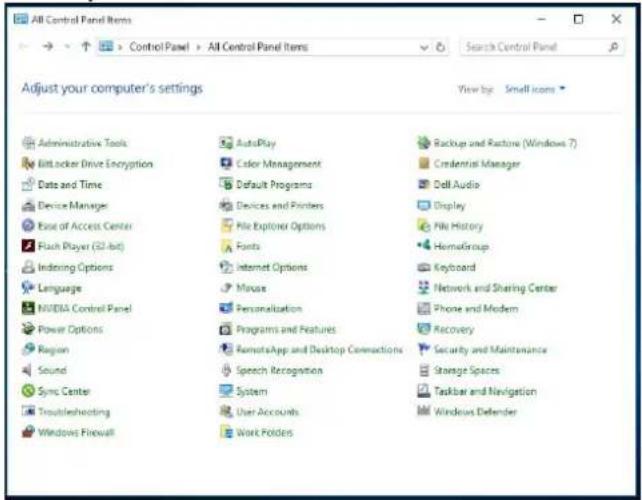Open the Date and Time icon
Image resolution: width=642 pixels, height=500 pixels.
28,185
